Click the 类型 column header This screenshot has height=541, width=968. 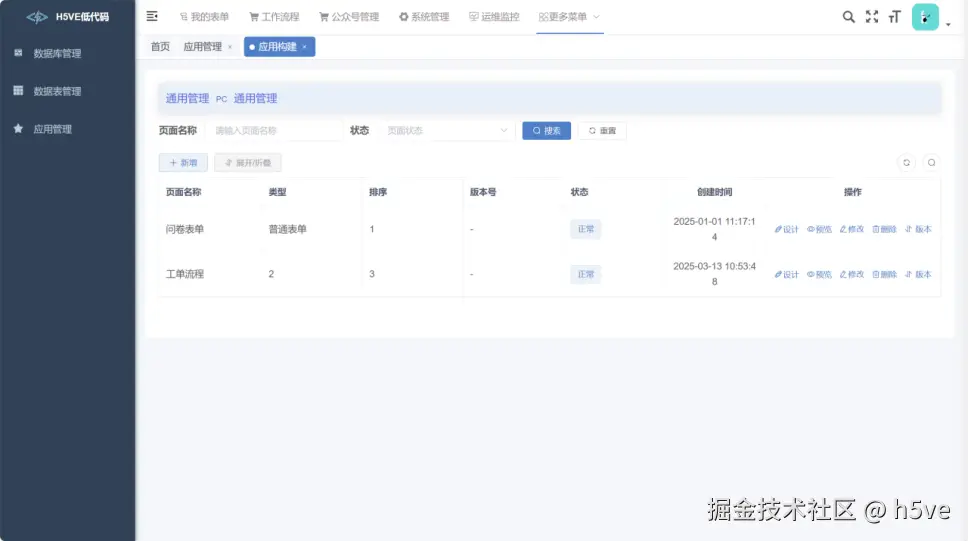coord(277,192)
